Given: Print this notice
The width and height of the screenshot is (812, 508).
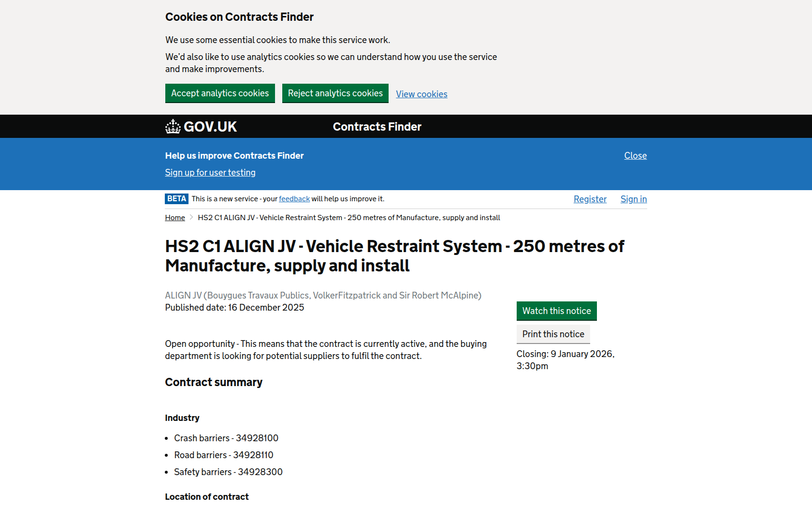Looking at the screenshot, I should pos(553,334).
